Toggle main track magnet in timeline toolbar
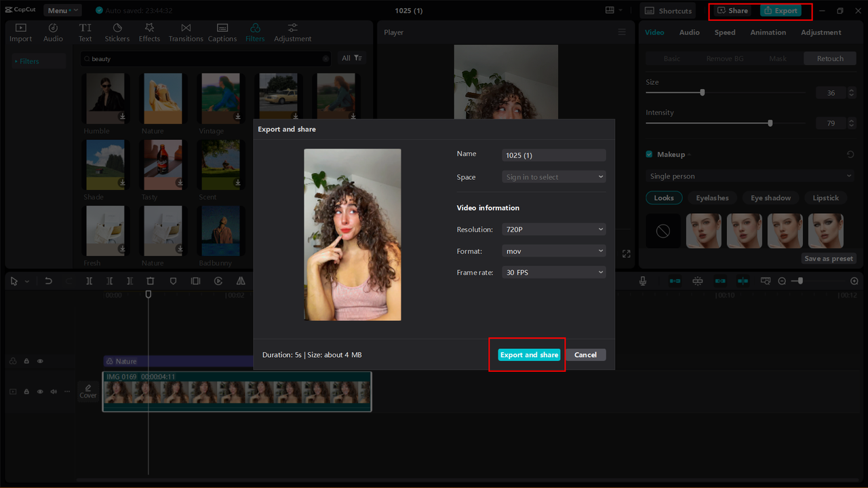 [675, 281]
